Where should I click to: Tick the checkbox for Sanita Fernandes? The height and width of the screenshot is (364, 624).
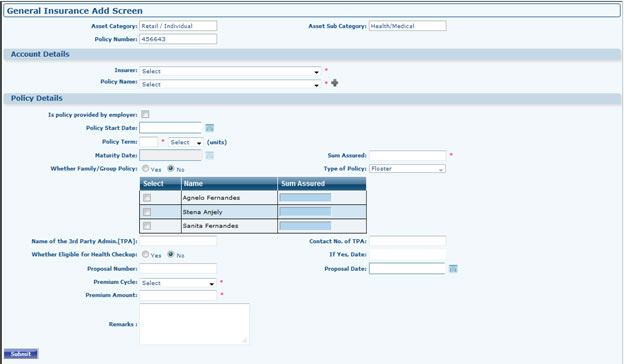pyautogui.click(x=147, y=226)
